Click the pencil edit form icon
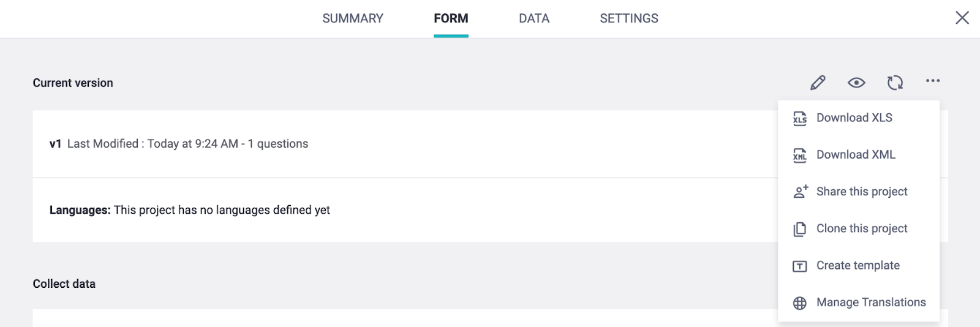980x327 pixels. click(x=818, y=83)
